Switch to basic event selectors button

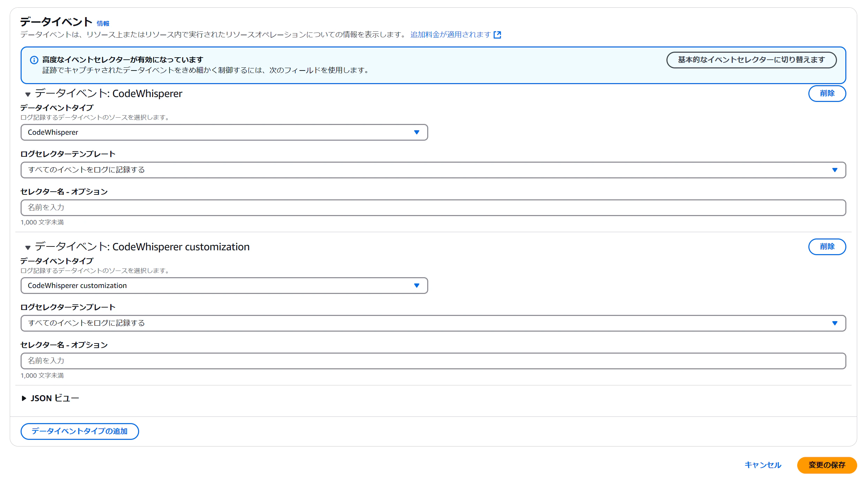point(751,60)
